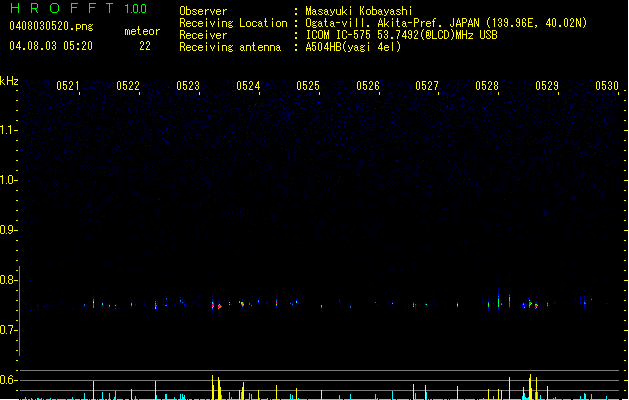The image size is (629, 400).
Task: Click the Receiver label
Action: coord(203,35)
